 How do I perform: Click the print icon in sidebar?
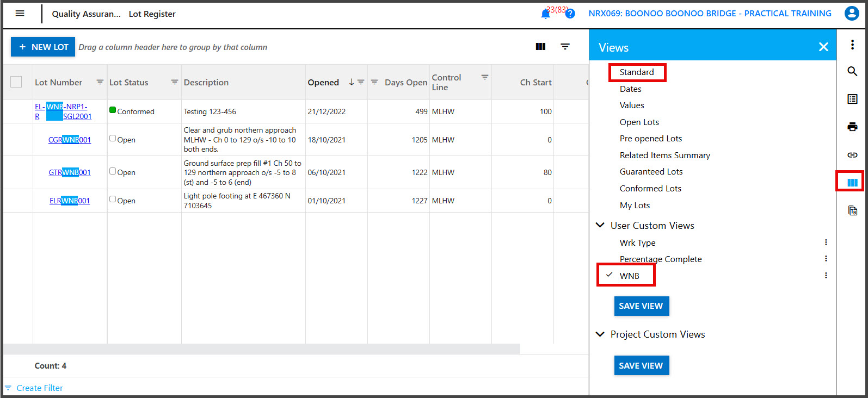click(x=852, y=127)
